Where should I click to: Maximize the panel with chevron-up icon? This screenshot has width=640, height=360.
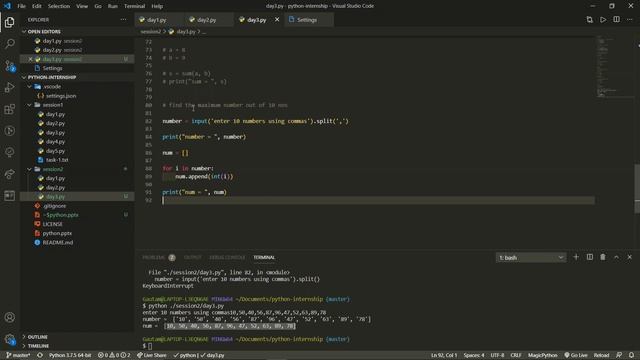point(616,257)
